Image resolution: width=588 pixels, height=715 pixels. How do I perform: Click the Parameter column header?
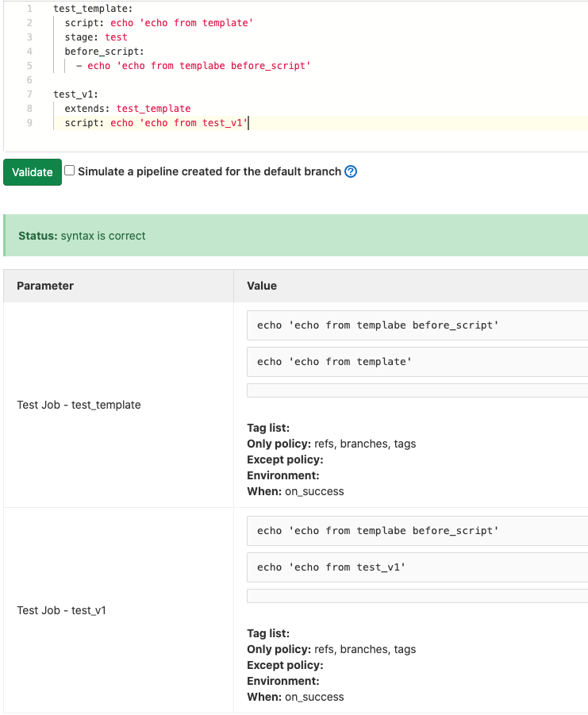click(x=45, y=286)
